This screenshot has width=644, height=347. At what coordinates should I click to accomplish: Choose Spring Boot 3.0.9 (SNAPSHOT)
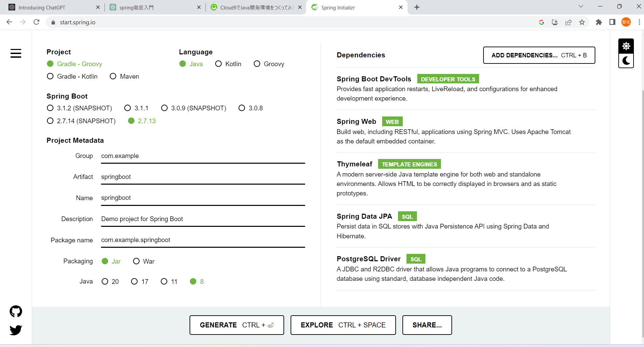pyautogui.click(x=194, y=108)
